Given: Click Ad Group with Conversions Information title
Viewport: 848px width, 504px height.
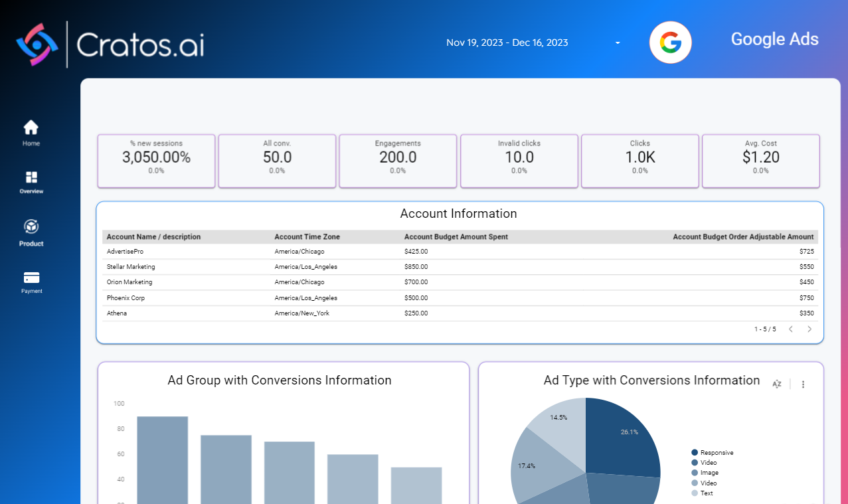Looking at the screenshot, I should tap(280, 380).
